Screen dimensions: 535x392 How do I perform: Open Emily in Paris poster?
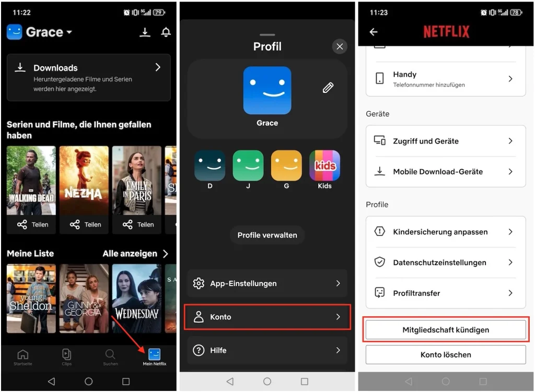(137, 180)
